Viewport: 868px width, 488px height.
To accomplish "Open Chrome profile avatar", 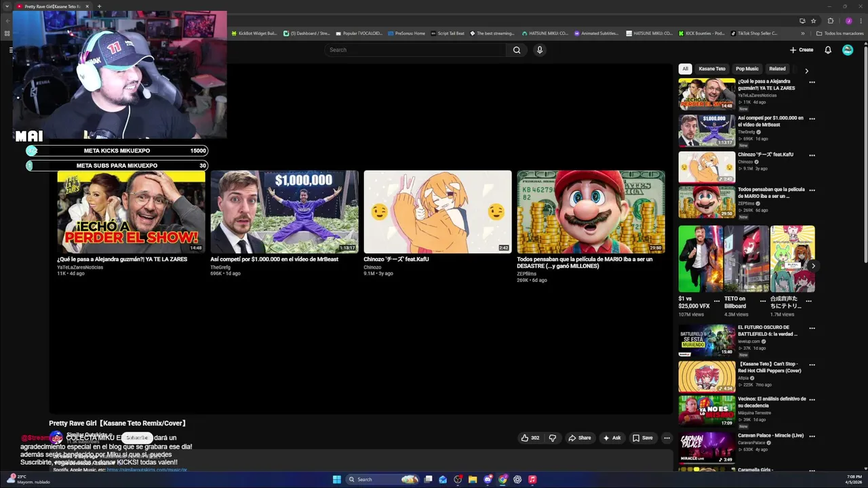I will pyautogui.click(x=848, y=21).
